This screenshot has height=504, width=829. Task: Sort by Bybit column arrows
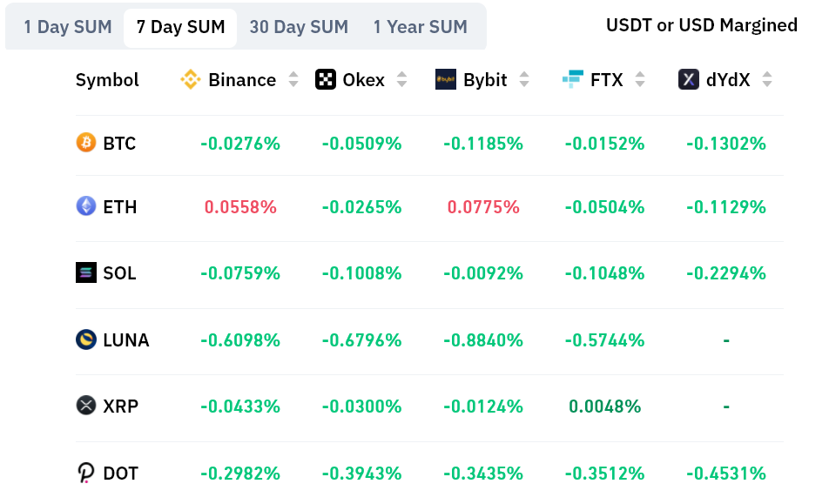coord(524,80)
